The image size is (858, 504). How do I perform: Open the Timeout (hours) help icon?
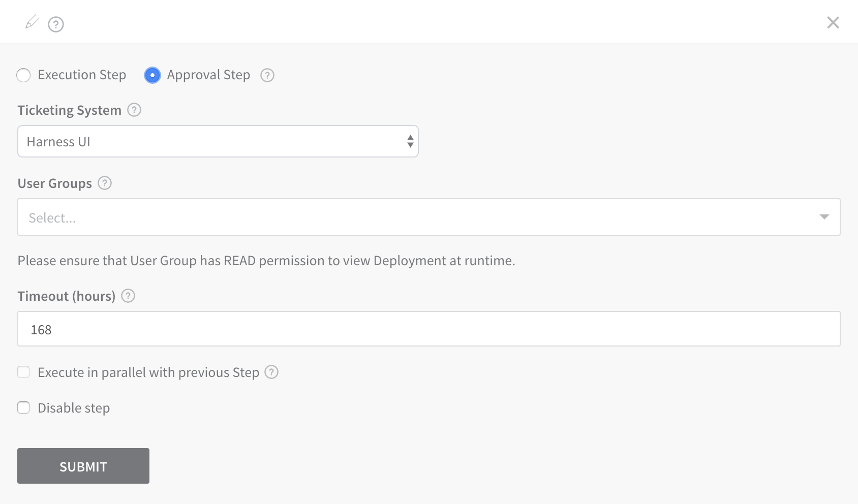(x=128, y=296)
